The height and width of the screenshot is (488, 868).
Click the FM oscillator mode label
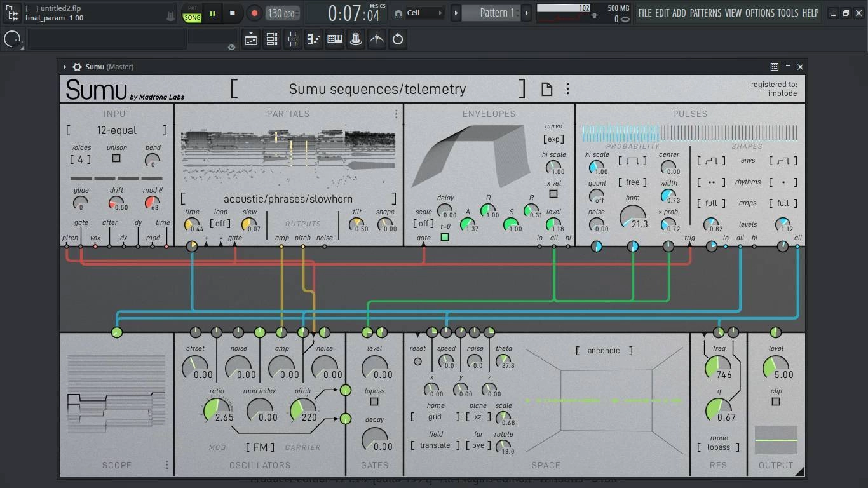point(260,447)
